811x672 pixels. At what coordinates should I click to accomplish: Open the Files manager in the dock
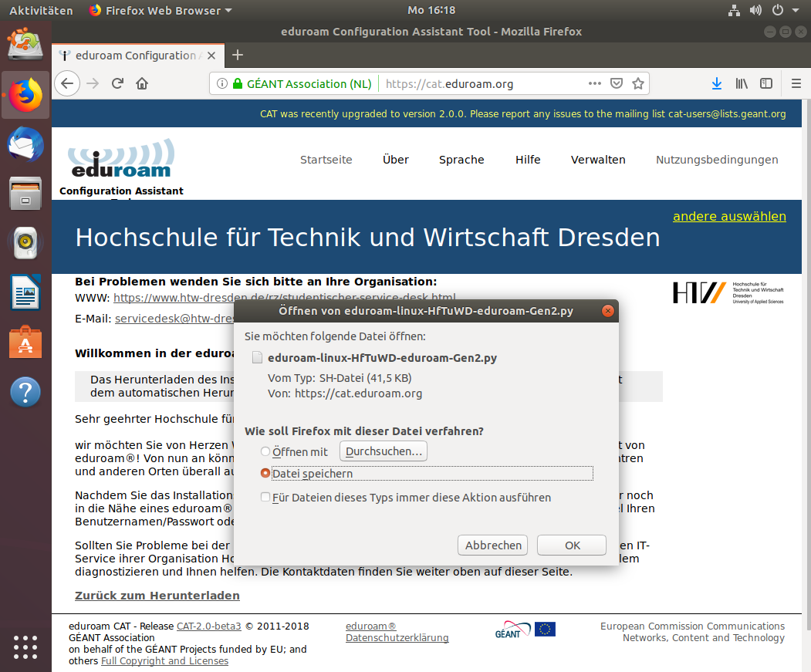(25, 194)
